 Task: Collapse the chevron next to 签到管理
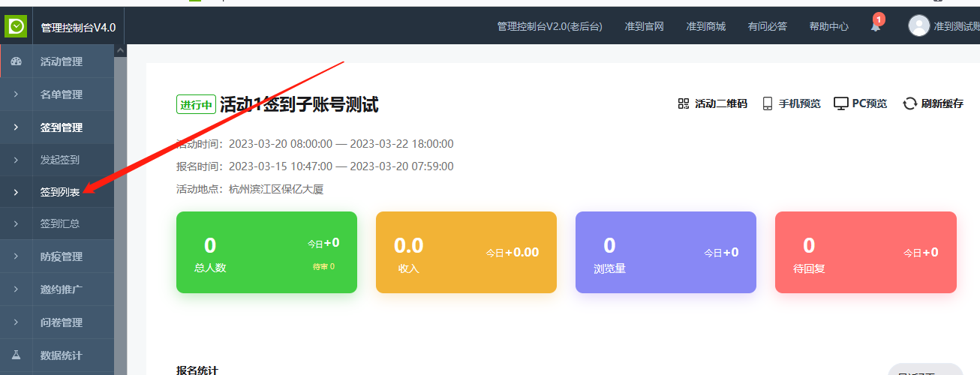[16, 127]
